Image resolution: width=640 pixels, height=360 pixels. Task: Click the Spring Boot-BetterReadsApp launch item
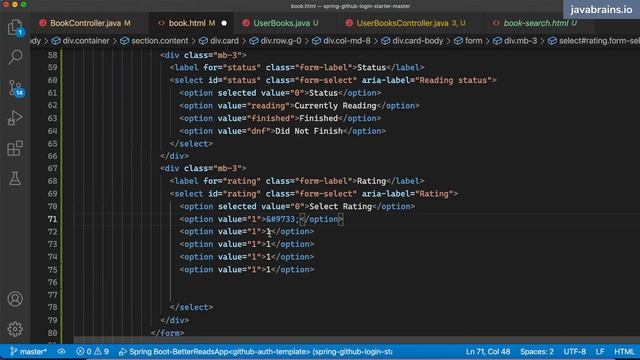click(x=256, y=351)
